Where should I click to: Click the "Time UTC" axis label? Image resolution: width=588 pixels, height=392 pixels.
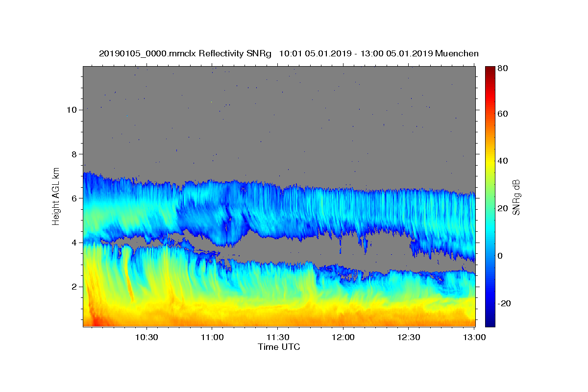(279, 347)
